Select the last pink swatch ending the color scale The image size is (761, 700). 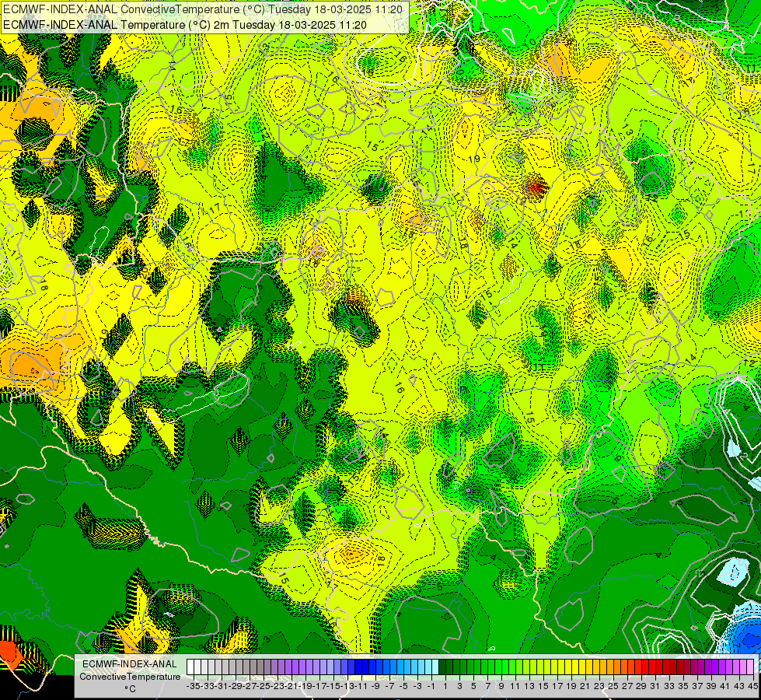pos(750,667)
